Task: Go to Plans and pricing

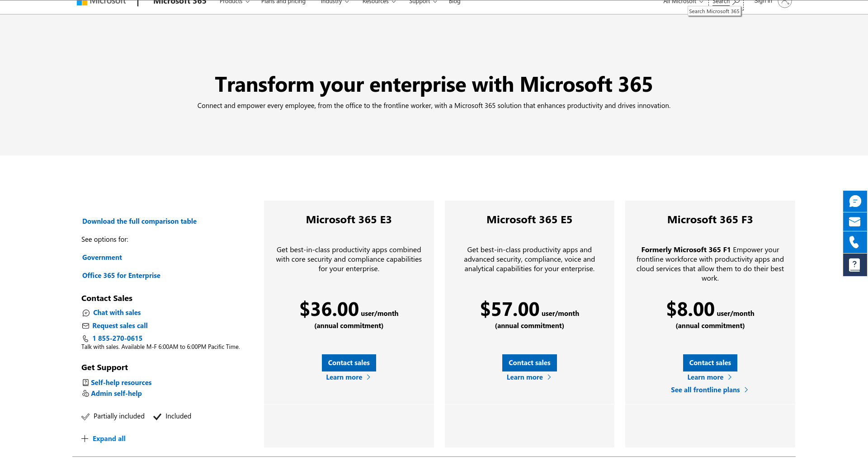Action: pyautogui.click(x=283, y=2)
